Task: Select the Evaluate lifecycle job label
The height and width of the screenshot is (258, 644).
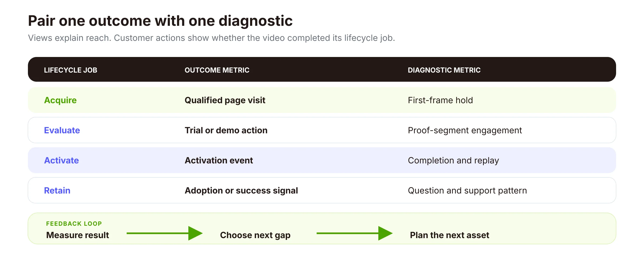Action: pyautogui.click(x=62, y=130)
